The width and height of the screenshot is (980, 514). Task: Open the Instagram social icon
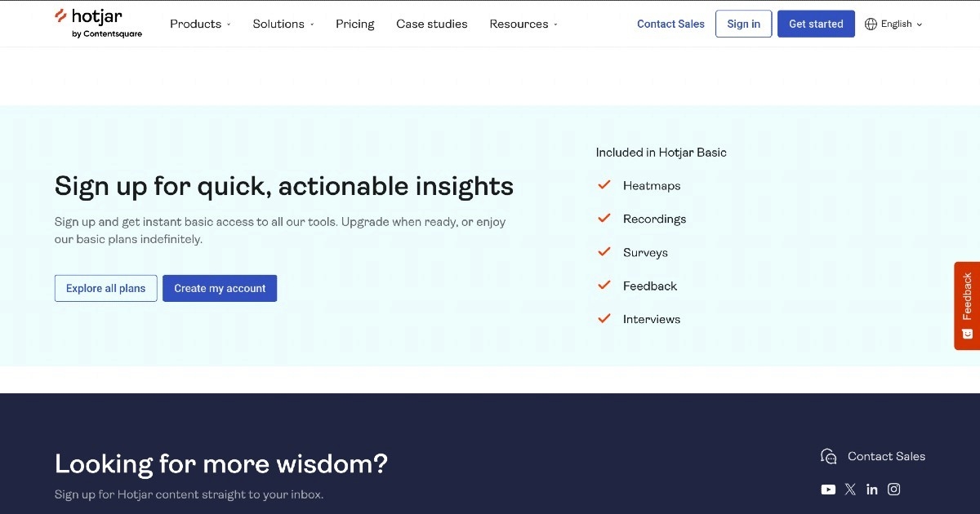(894, 490)
